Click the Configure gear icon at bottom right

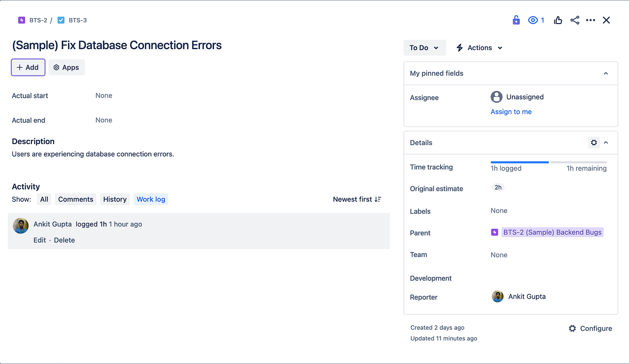(x=572, y=328)
